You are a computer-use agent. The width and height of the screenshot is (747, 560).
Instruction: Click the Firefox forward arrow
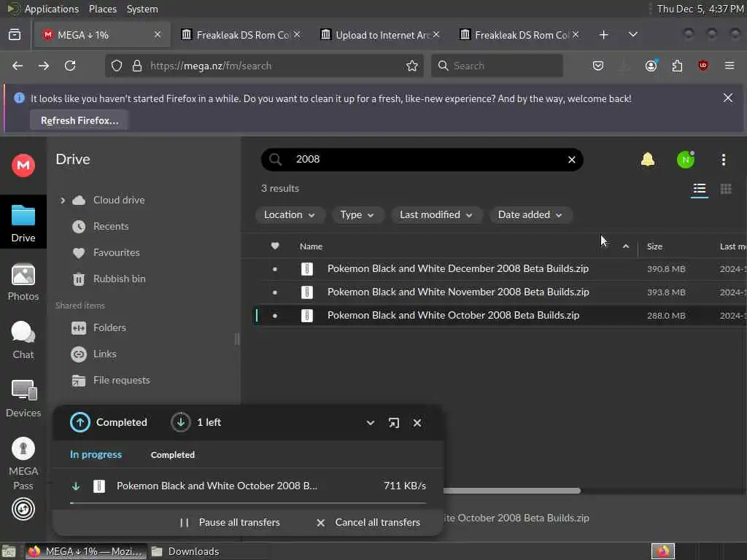(44, 66)
